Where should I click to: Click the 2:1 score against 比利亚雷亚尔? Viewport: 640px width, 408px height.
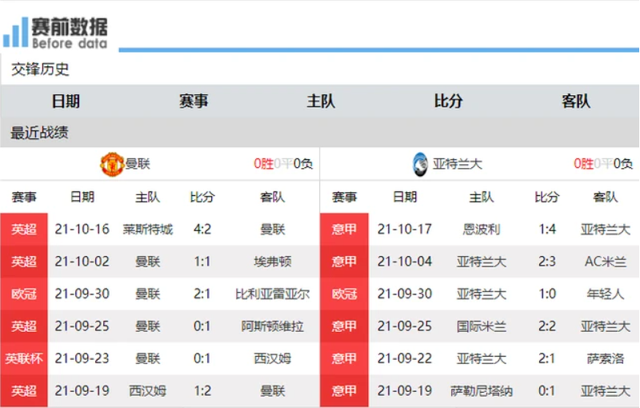(x=202, y=294)
